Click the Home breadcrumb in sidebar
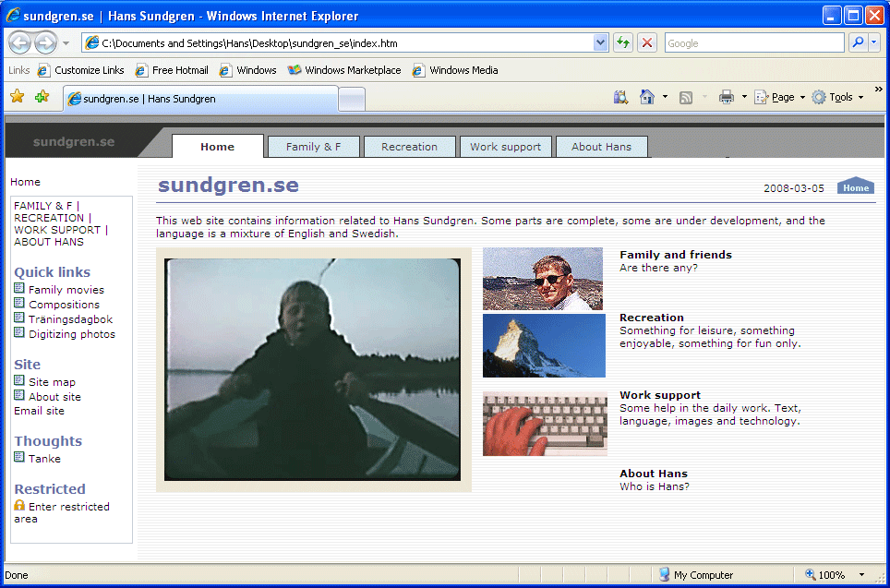The image size is (890, 588). [25, 182]
